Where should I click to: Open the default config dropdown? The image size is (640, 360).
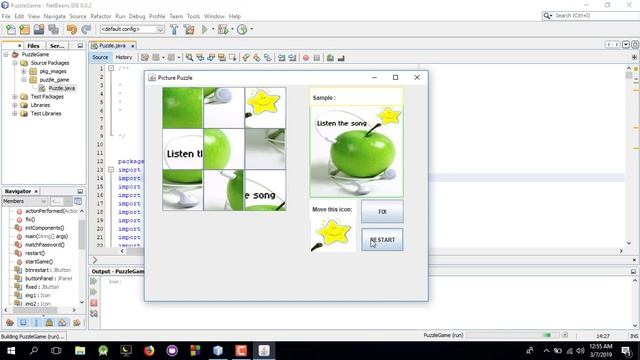point(132,29)
